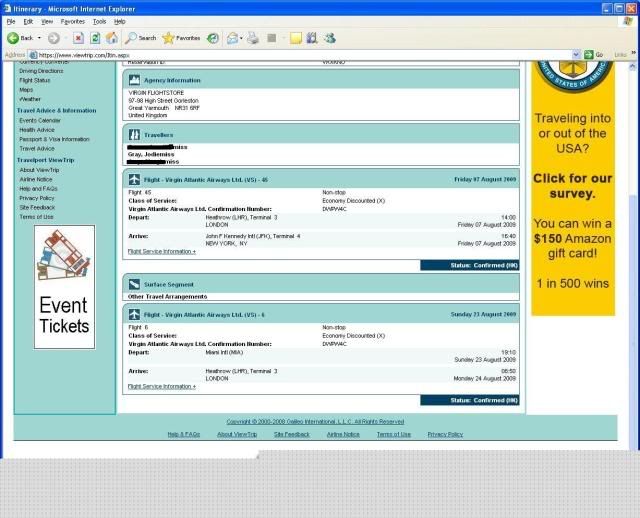Open Search pane from toolbar

coord(140,38)
